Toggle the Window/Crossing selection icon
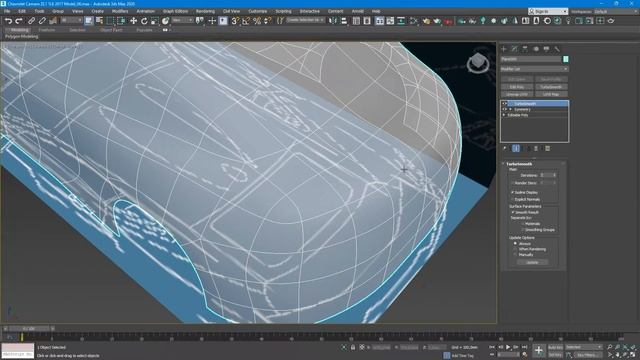Viewport: 640px width, 360px height. tap(121, 21)
